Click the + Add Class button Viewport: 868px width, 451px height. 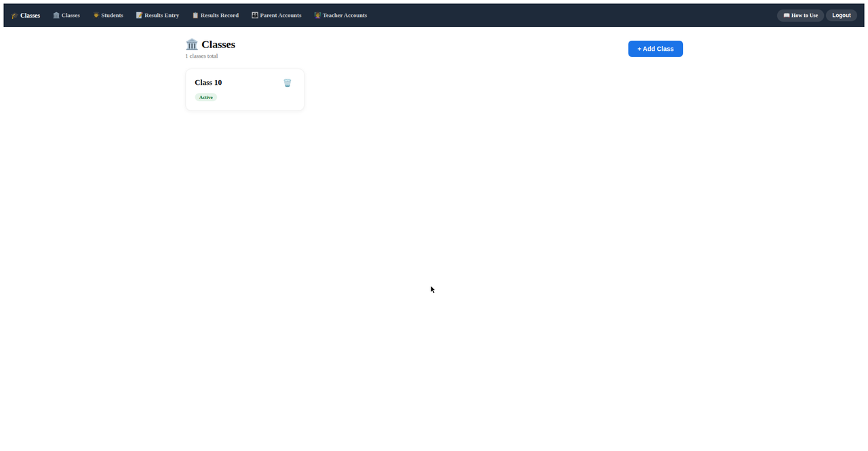pyautogui.click(x=655, y=49)
